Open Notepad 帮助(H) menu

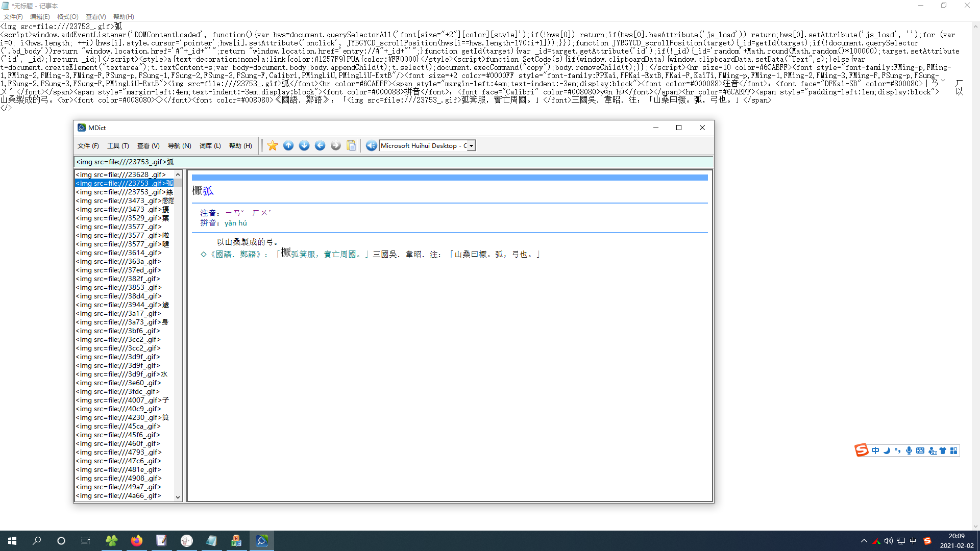[x=124, y=17]
